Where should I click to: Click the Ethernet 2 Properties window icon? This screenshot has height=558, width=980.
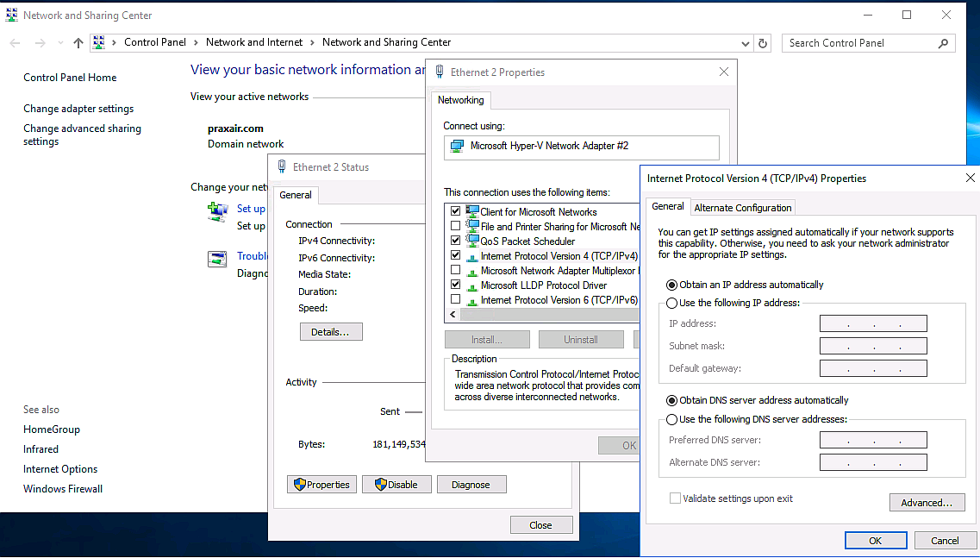tap(440, 72)
